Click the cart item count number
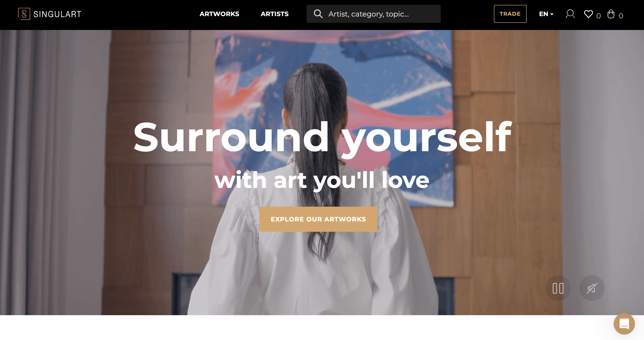This screenshot has width=644, height=340. pyautogui.click(x=621, y=16)
